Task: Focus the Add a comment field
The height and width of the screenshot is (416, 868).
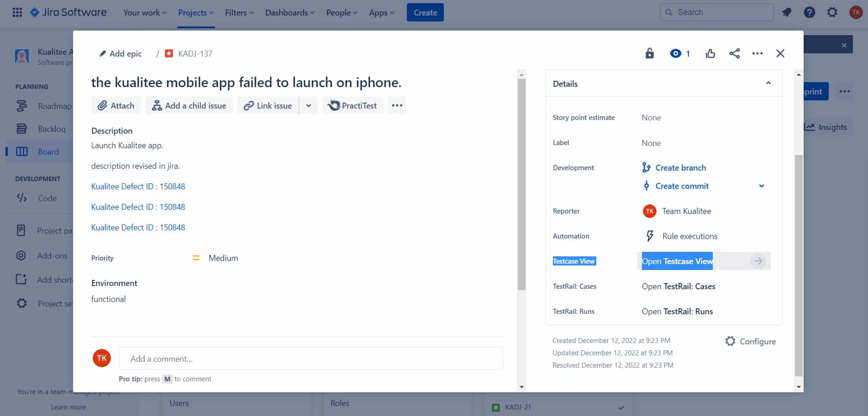Action: [310, 358]
